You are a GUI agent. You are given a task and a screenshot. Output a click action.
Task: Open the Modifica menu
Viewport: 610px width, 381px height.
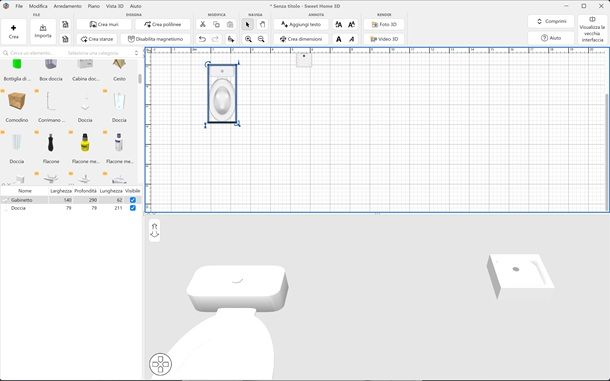tap(38, 6)
